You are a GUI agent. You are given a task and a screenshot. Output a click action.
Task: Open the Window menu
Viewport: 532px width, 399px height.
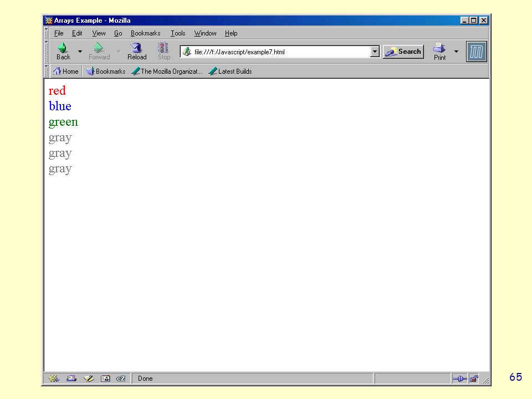(x=205, y=33)
